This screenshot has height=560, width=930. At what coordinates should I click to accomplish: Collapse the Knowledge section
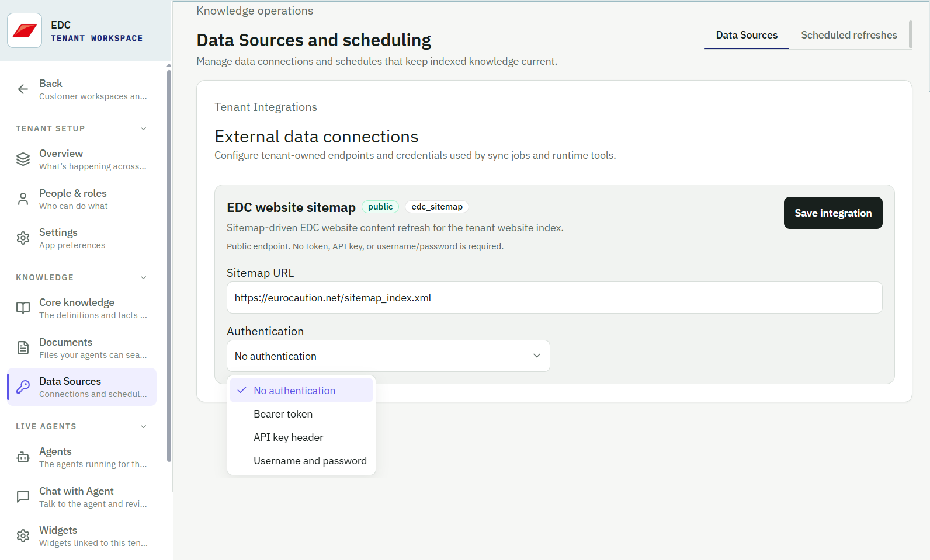(143, 277)
